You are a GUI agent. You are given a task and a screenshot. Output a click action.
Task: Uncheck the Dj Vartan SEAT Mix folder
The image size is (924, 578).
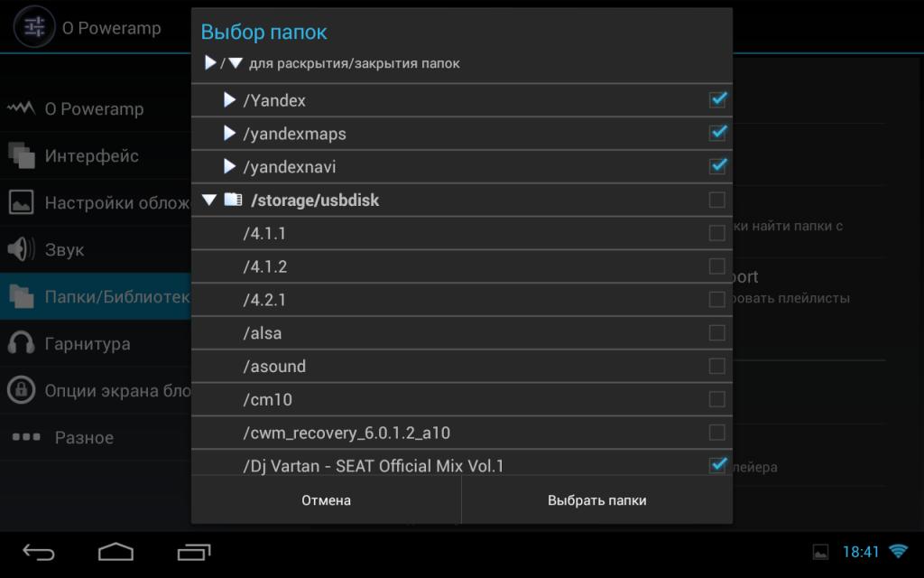(717, 465)
